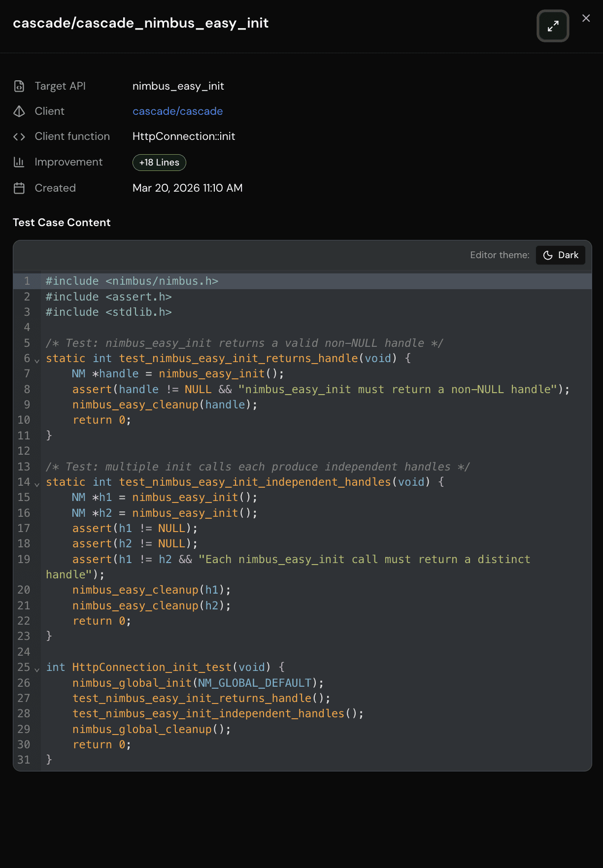
Task: Click the Target API document icon
Action: point(19,86)
